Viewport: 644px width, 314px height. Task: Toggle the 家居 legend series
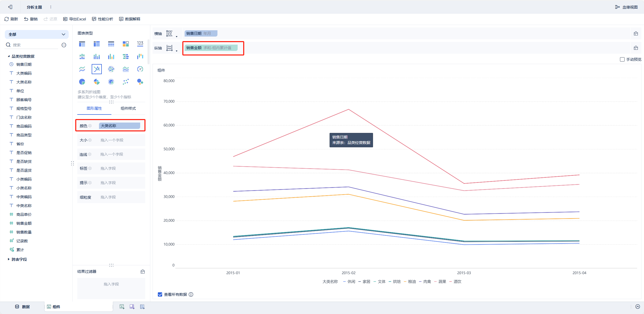(364, 282)
